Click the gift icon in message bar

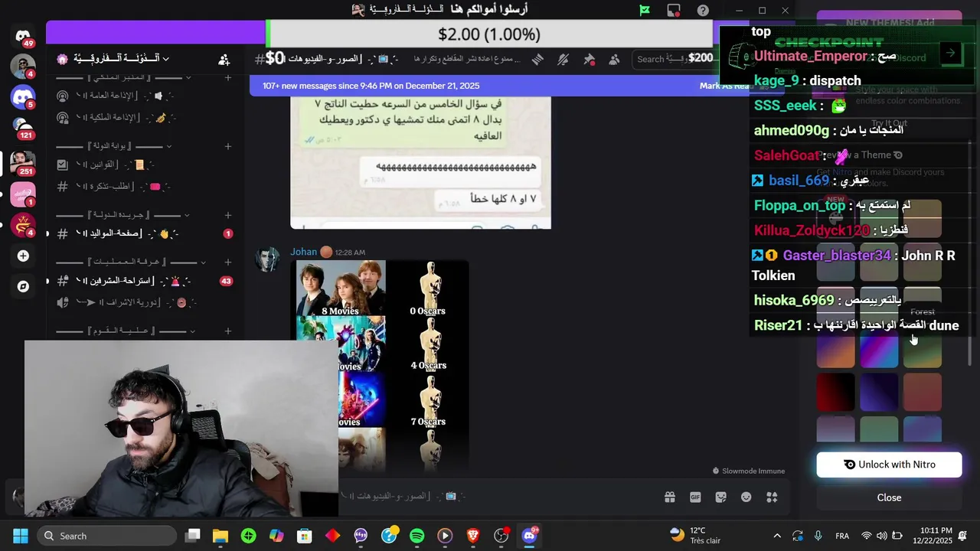(670, 497)
